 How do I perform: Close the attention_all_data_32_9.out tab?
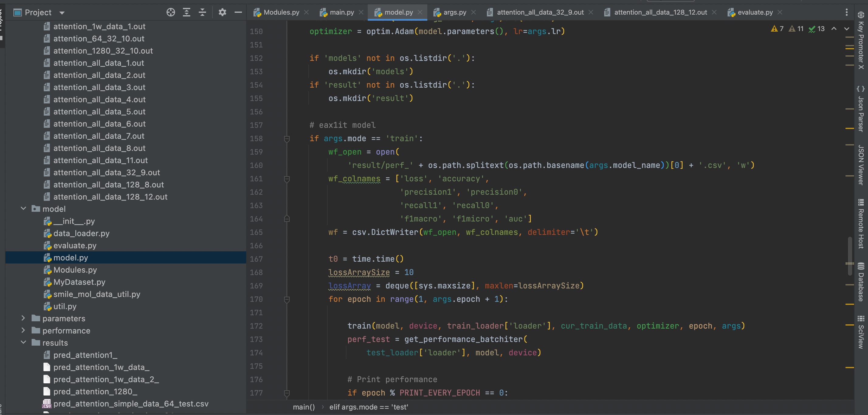(x=591, y=12)
